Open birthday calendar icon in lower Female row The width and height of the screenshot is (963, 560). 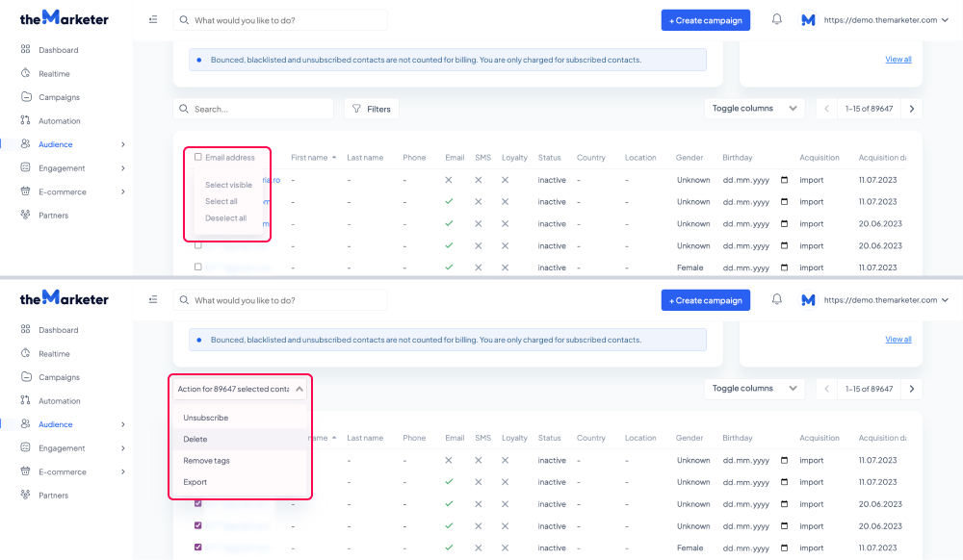tap(784, 547)
